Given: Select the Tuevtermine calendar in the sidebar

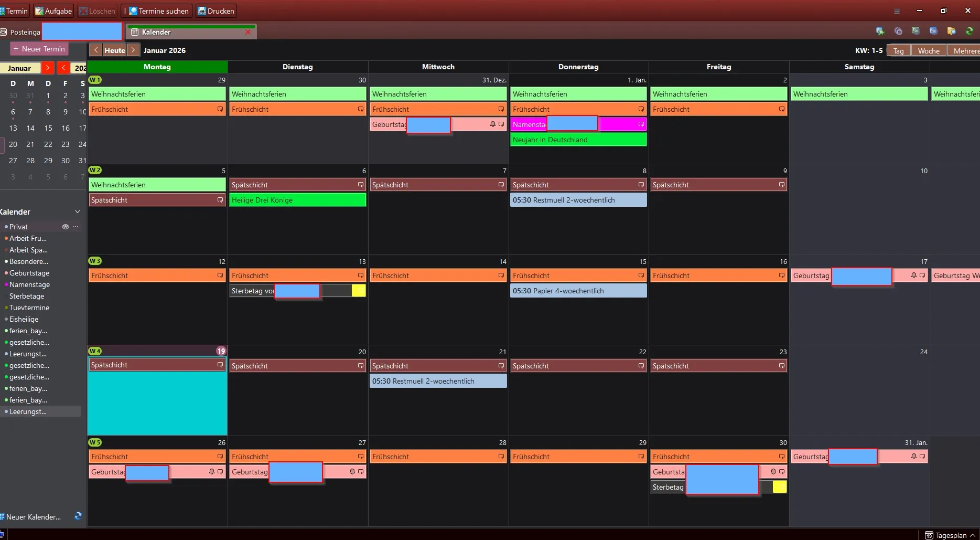Looking at the screenshot, I should coord(29,308).
